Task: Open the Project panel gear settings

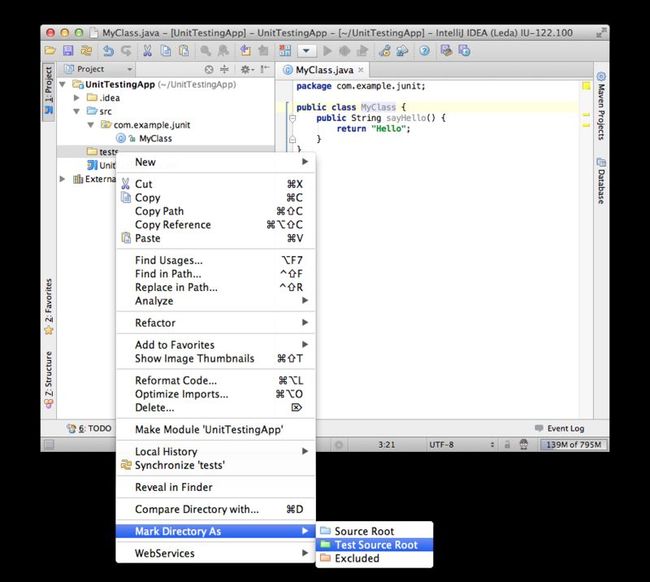Action: pyautogui.click(x=247, y=69)
